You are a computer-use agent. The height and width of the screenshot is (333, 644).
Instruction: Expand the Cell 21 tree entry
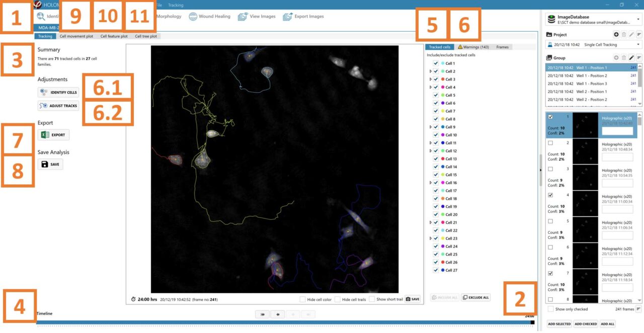click(x=430, y=222)
